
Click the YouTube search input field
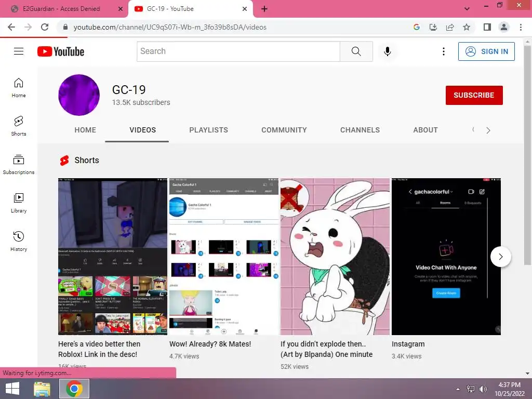(238, 51)
